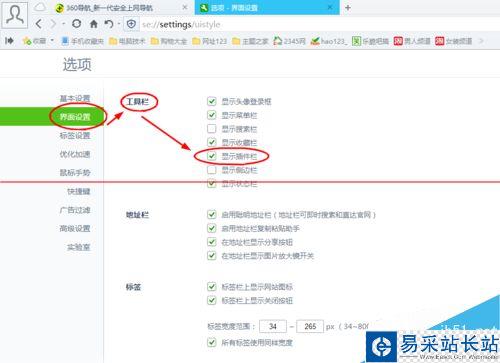Switch to the 选项 - 界面设置 tab

[x=267, y=7]
